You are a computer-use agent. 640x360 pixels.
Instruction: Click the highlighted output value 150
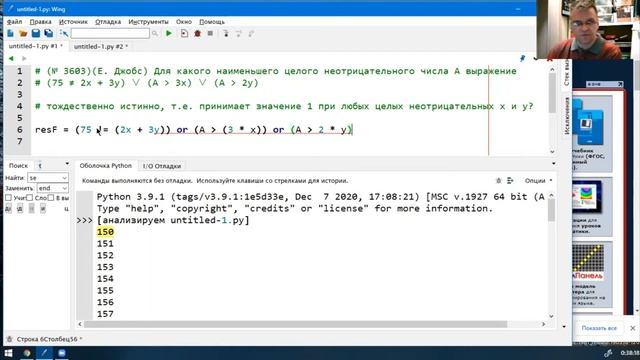pos(105,232)
